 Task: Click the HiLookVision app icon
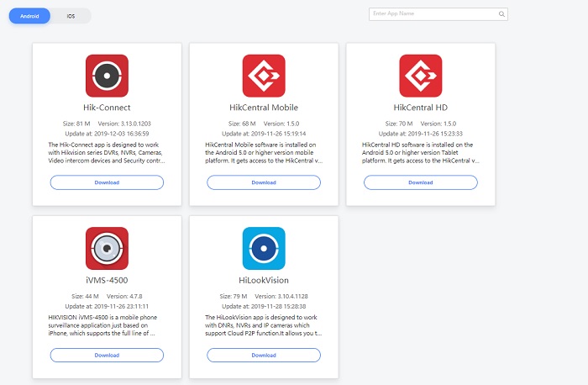click(264, 249)
